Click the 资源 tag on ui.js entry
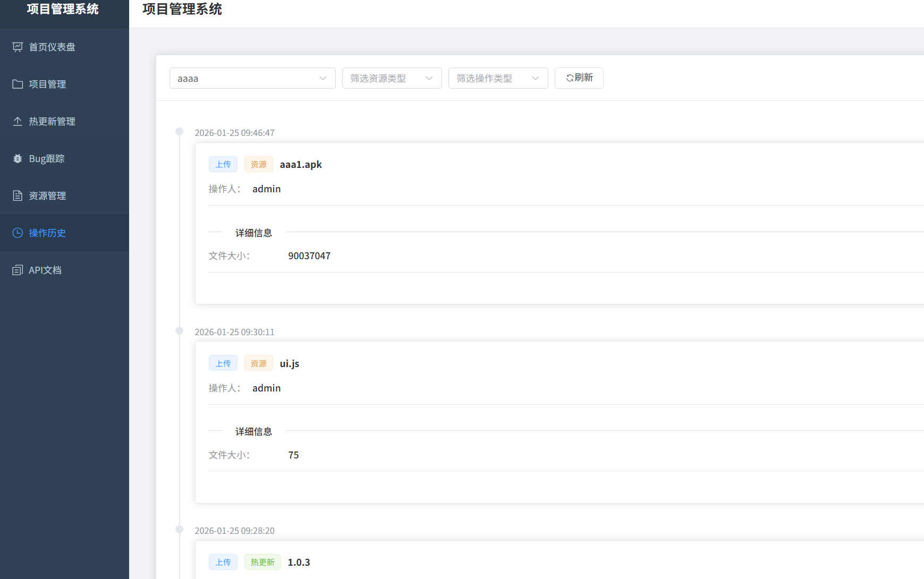924x579 pixels. coord(258,363)
